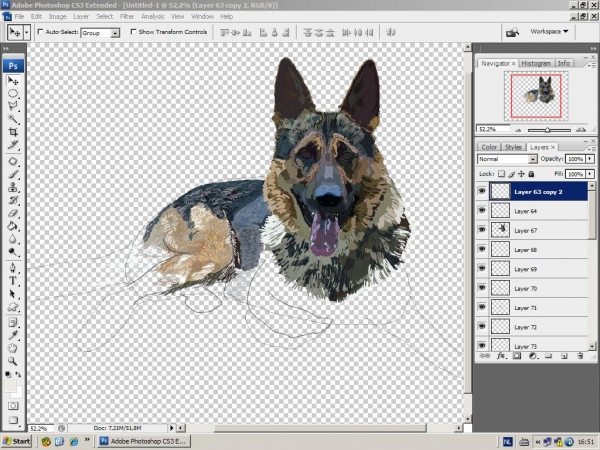Switch to the Histogram tab
Image resolution: width=600 pixels, height=450 pixels.
(536, 64)
